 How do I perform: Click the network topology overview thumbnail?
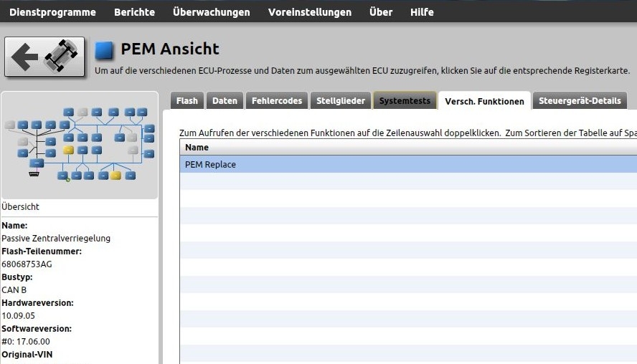80,145
